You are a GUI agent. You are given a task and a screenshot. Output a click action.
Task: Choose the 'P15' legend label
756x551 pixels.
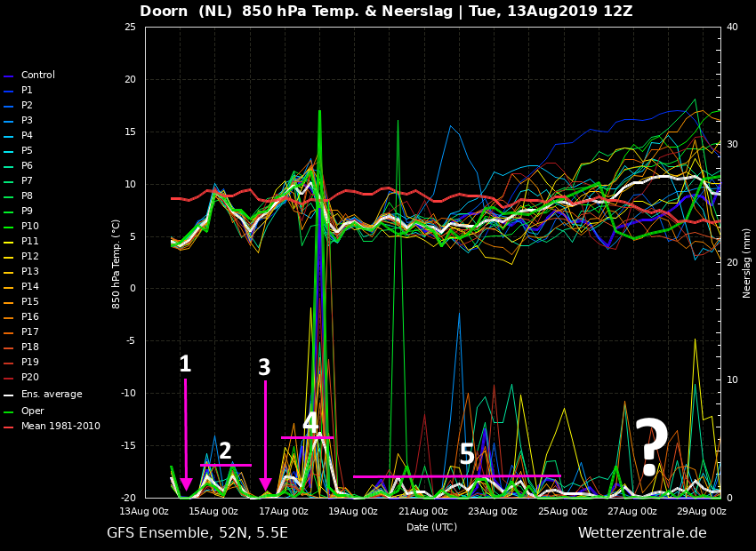pyautogui.click(x=30, y=301)
